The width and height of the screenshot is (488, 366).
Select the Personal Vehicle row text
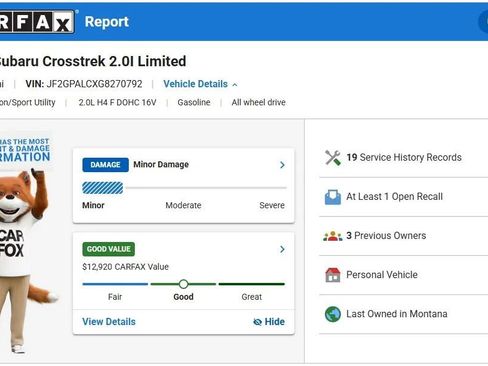[382, 275]
